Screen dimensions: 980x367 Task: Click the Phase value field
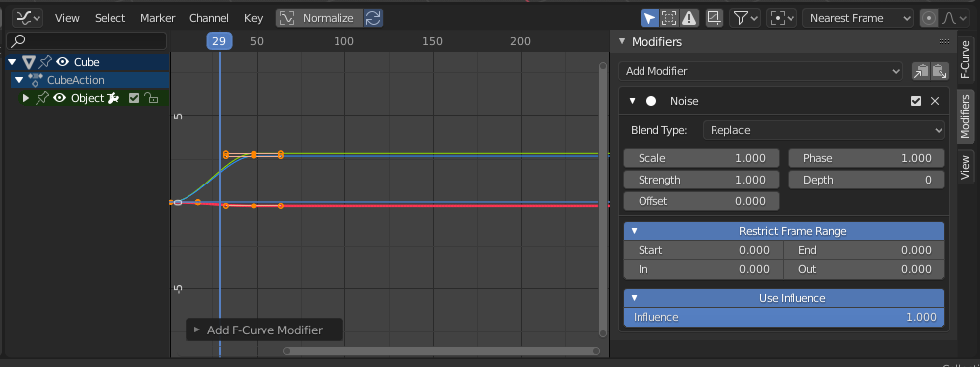[866, 158]
